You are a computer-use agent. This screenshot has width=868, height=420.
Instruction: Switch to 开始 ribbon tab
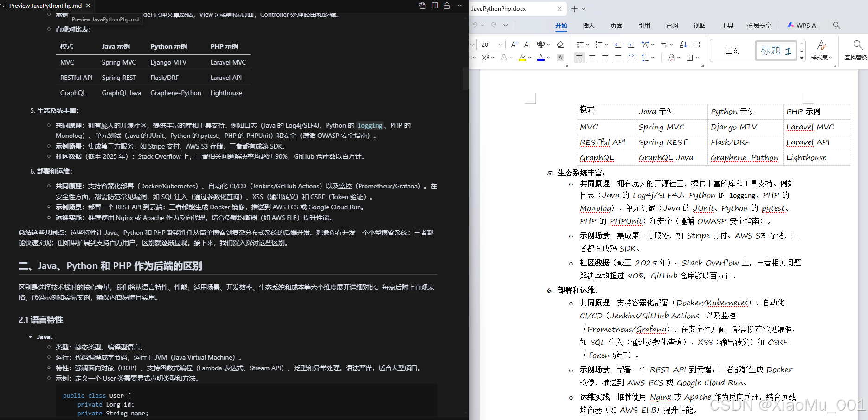point(561,26)
